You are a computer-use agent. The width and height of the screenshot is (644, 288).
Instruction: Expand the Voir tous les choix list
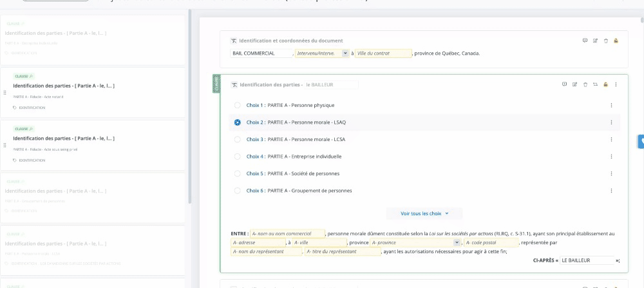[424, 213]
